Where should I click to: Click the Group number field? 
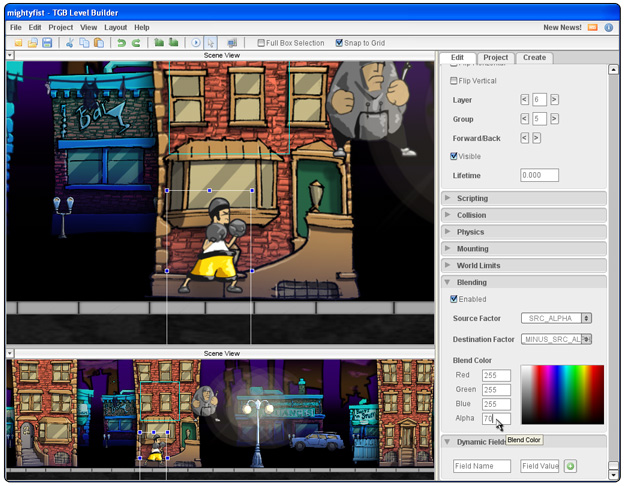[539, 118]
